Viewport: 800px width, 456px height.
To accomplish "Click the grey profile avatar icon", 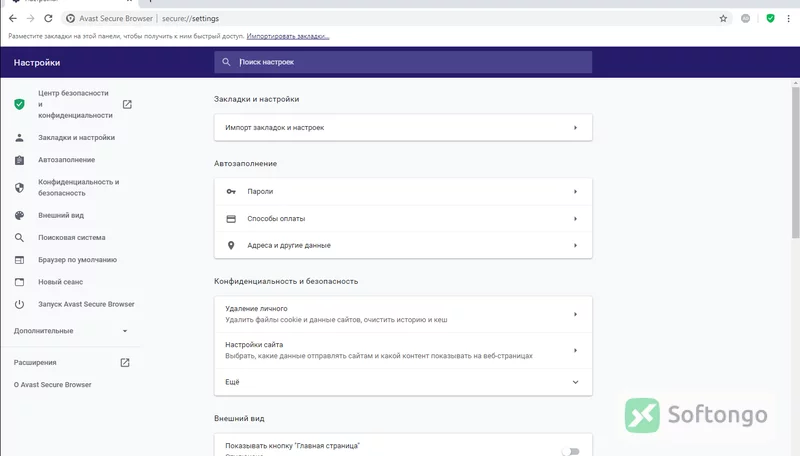I will [745, 18].
